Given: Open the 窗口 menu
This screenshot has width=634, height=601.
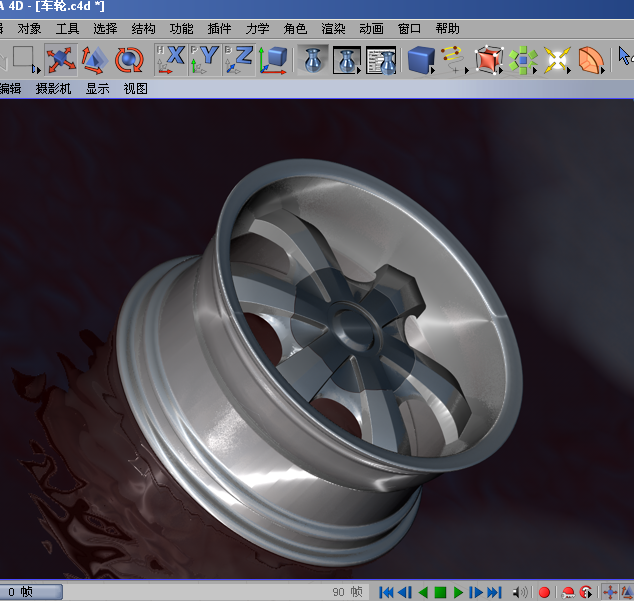Looking at the screenshot, I should click(x=409, y=29).
